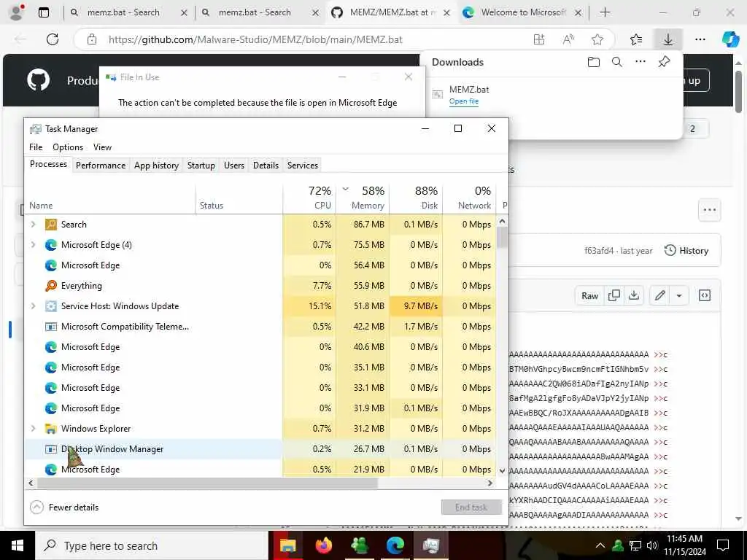Switch to the Details tab
Viewport: 747px width, 560px height.
click(266, 166)
